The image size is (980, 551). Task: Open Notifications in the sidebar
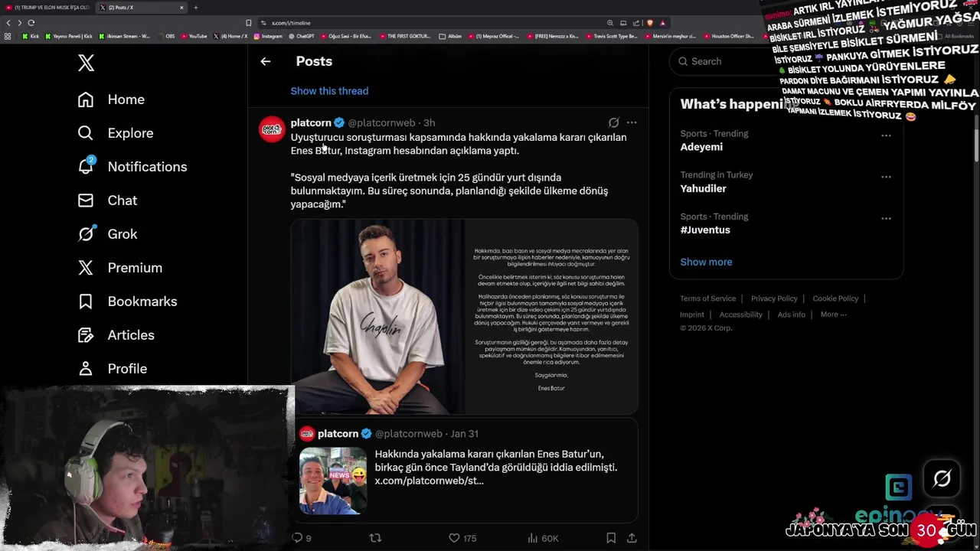pos(132,167)
